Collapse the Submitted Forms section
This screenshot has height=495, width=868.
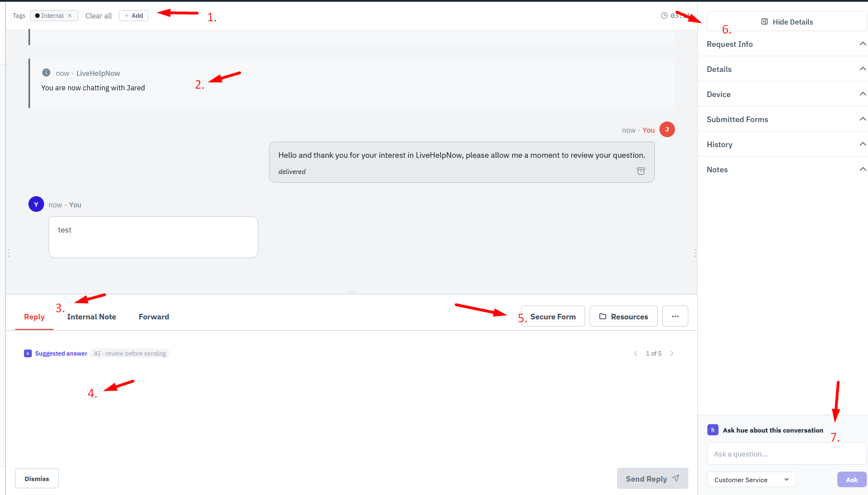pos(862,119)
